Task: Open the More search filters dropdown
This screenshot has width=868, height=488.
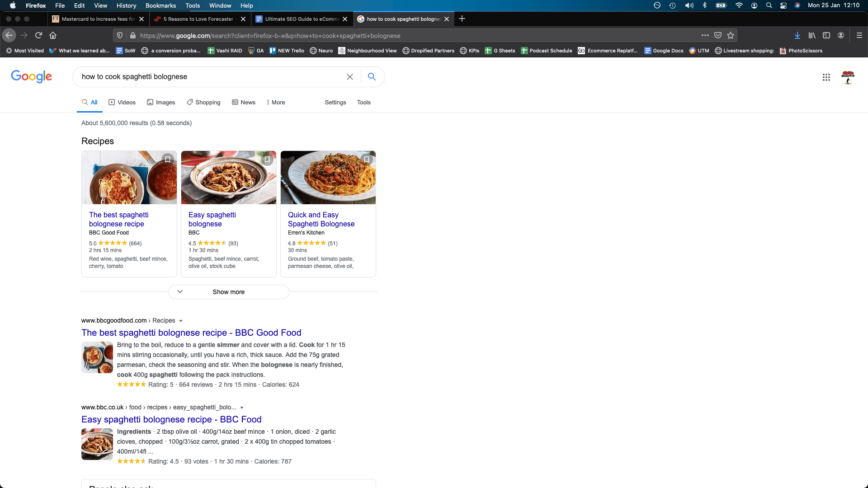Action: point(276,103)
